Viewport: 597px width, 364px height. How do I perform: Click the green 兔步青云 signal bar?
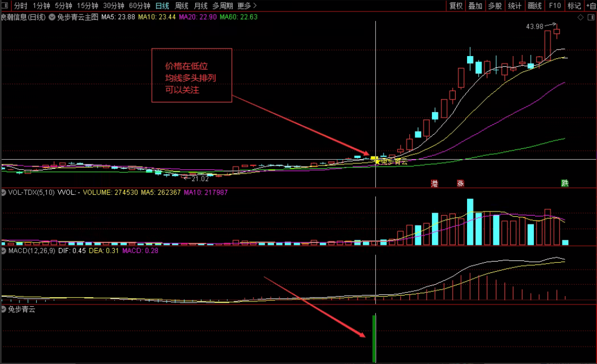pyautogui.click(x=374, y=338)
